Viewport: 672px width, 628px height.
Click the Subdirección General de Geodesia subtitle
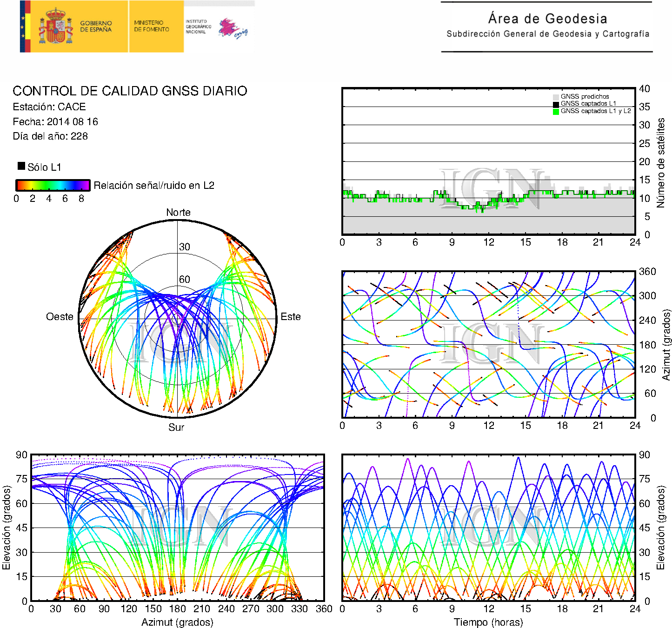pyautogui.click(x=547, y=34)
